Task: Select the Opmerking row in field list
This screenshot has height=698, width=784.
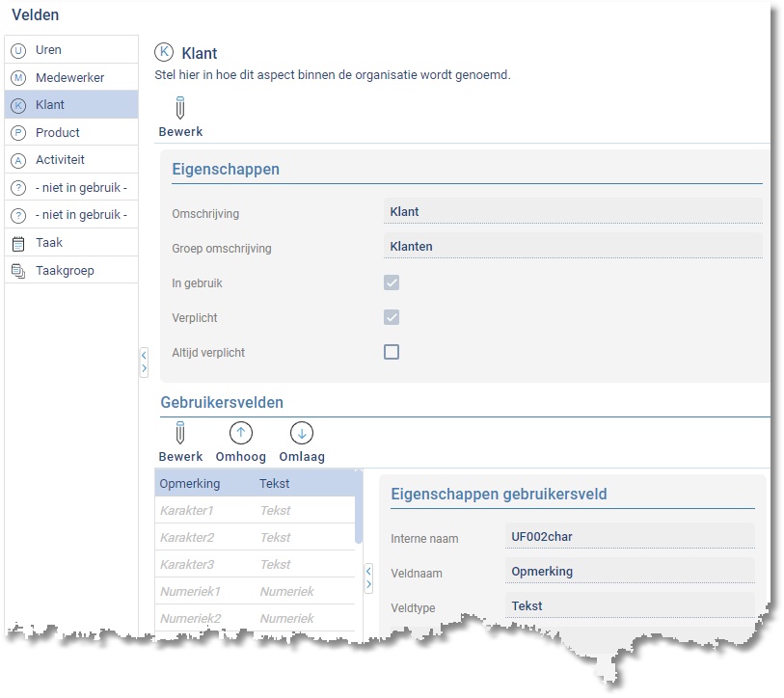Action: (255, 484)
